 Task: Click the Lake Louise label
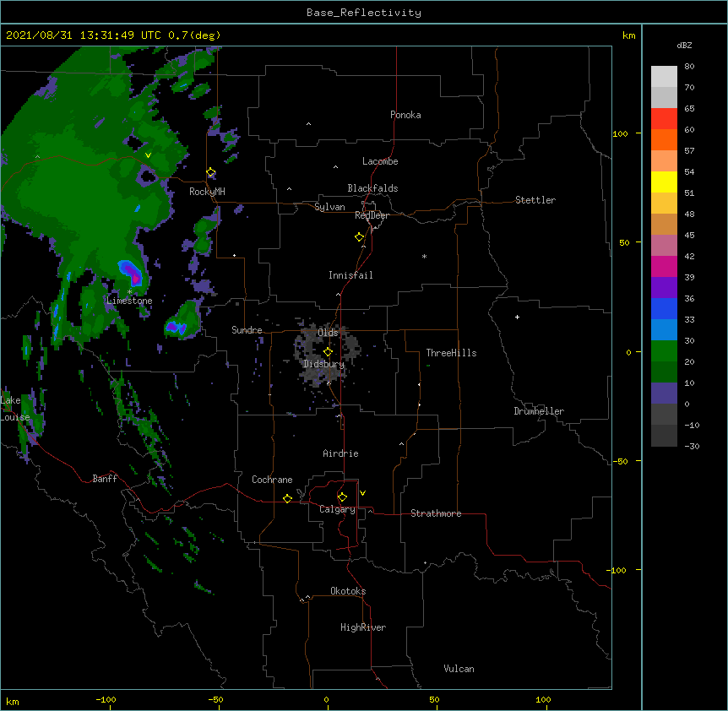(x=15, y=409)
